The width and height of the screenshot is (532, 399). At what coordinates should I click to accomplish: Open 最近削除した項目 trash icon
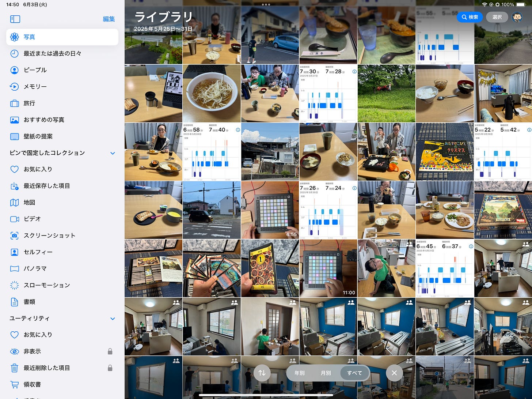pos(14,368)
